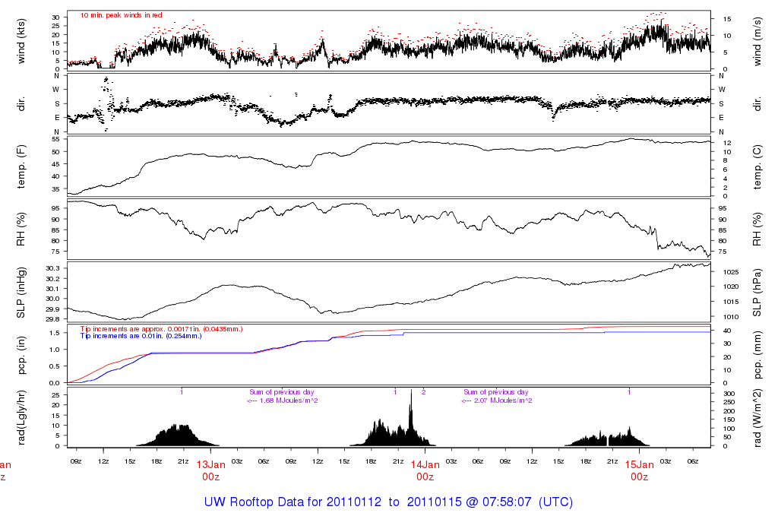Image resolution: width=778 pixels, height=532 pixels.
Task: Click the red 'Tip increments are approx. 0.00171in.' legend
Action: point(162,329)
